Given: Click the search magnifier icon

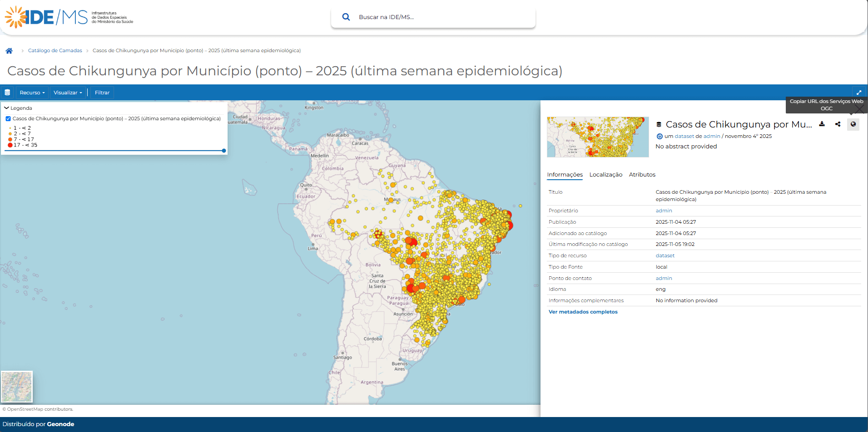Looking at the screenshot, I should pos(346,16).
